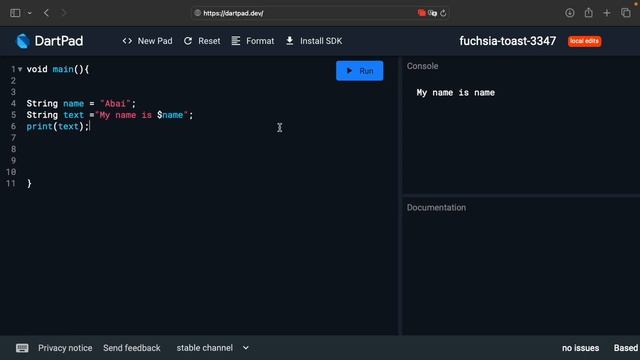
Task: Run the Dart program
Action: tap(360, 71)
